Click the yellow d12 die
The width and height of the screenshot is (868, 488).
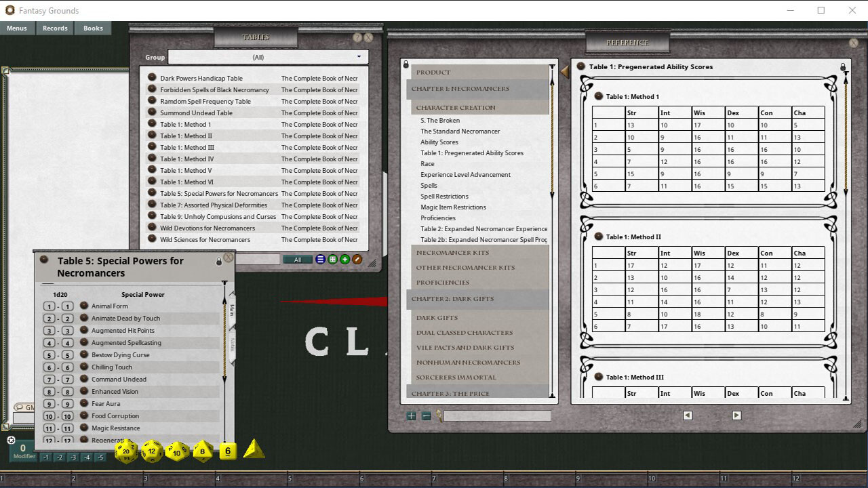(x=152, y=451)
